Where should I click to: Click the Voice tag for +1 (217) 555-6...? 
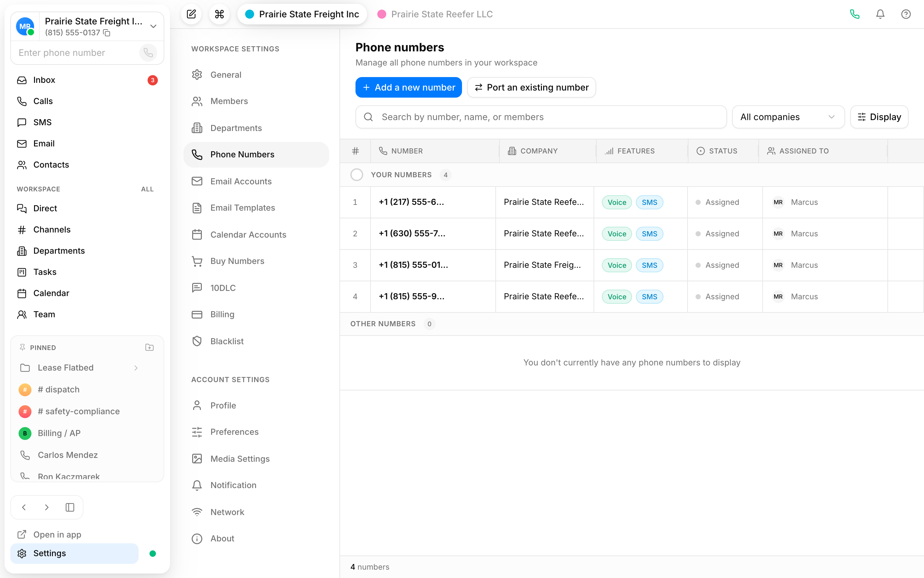tap(617, 202)
